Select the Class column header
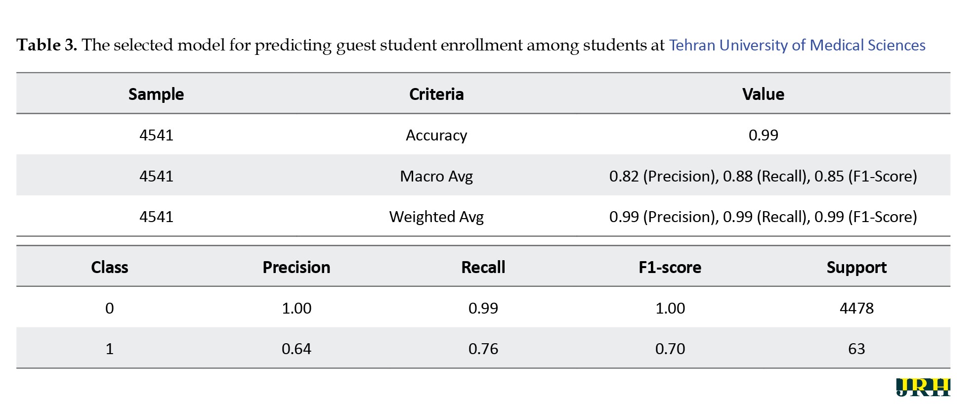 (x=109, y=267)
